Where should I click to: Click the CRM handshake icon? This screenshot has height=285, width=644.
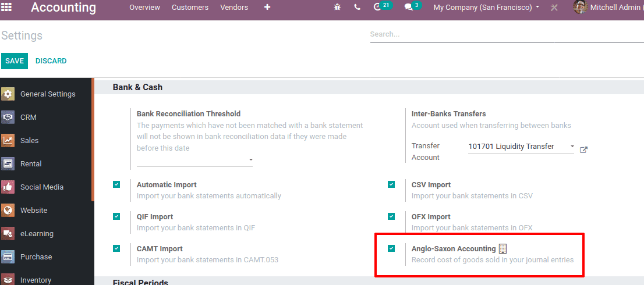click(8, 117)
